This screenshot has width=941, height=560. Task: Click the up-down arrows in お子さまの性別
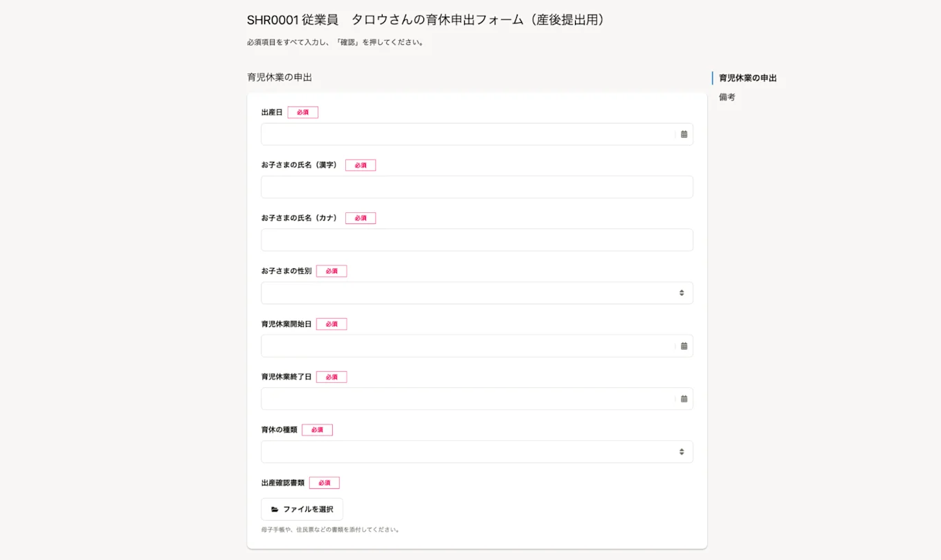tap(682, 293)
